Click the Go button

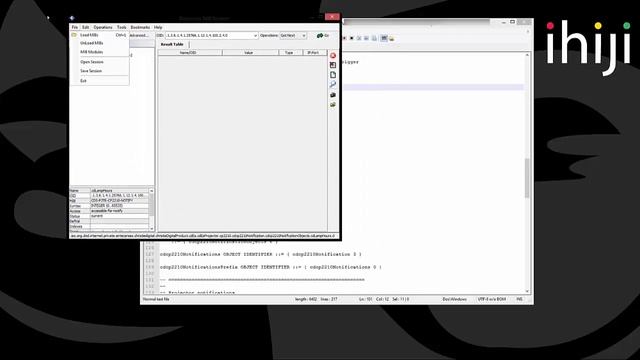(x=323, y=36)
